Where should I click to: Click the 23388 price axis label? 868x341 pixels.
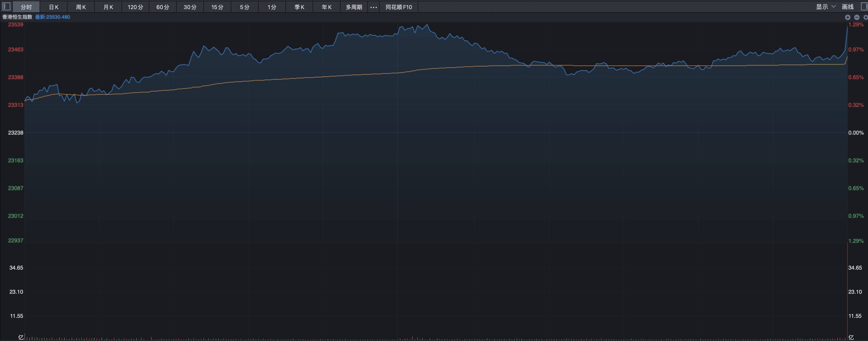16,77
